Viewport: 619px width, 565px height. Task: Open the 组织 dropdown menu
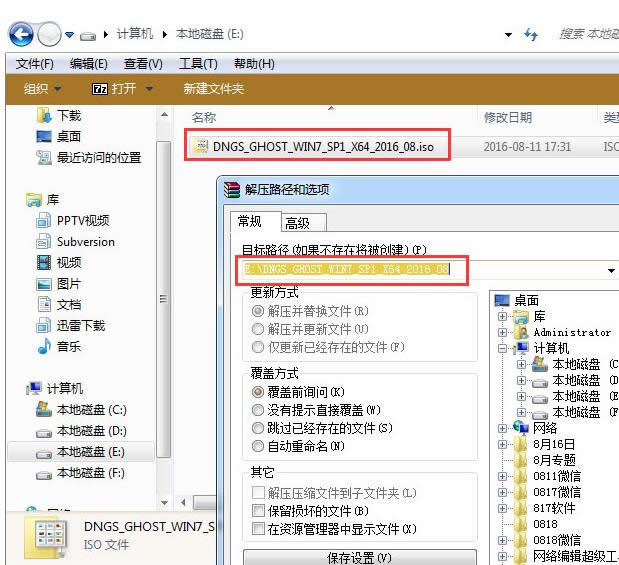coord(43,89)
